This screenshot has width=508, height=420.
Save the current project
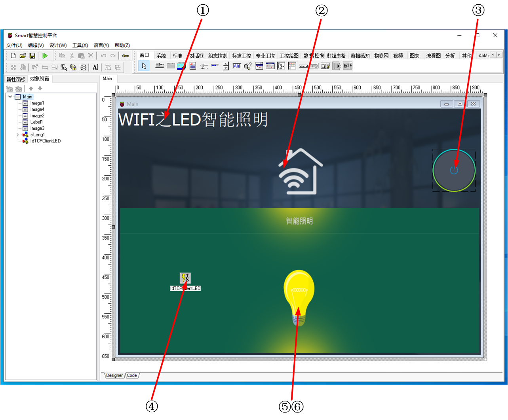point(32,56)
